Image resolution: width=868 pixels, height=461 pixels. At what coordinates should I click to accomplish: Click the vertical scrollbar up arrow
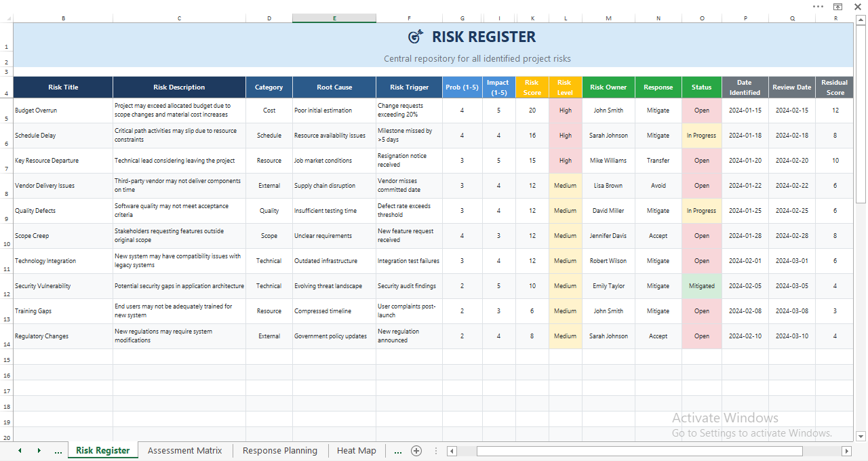[861, 19]
